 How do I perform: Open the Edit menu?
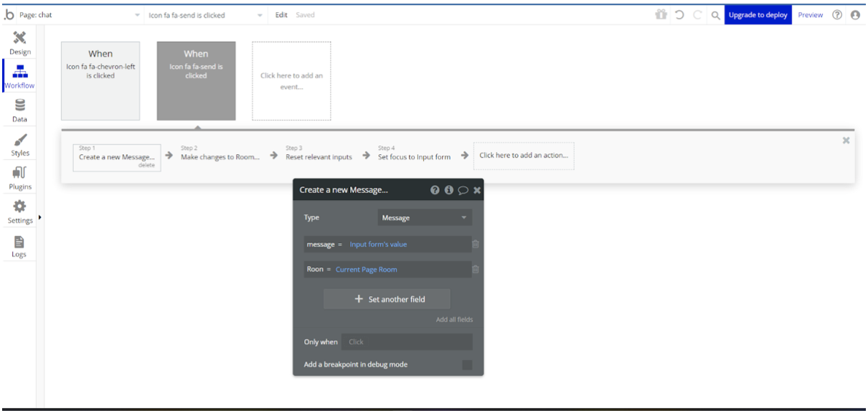(281, 15)
